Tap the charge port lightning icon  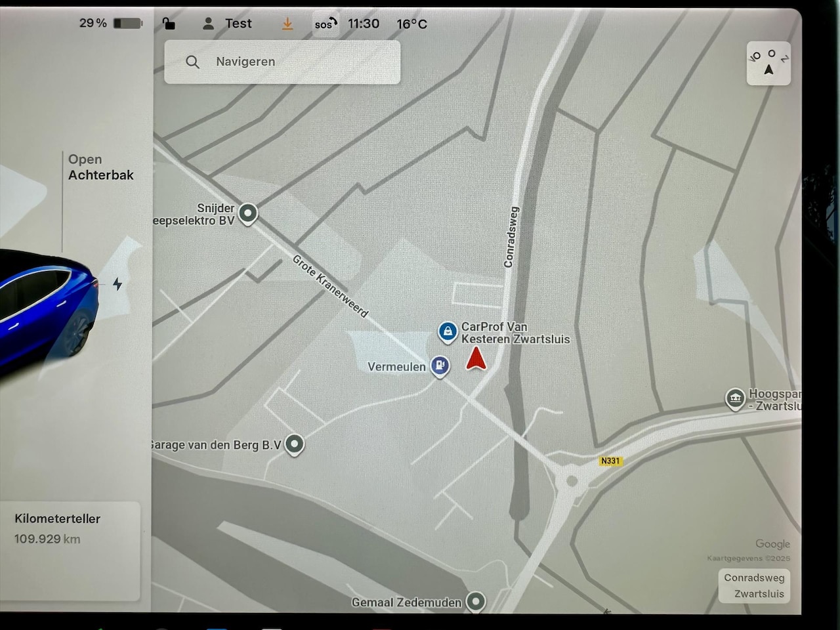click(117, 284)
